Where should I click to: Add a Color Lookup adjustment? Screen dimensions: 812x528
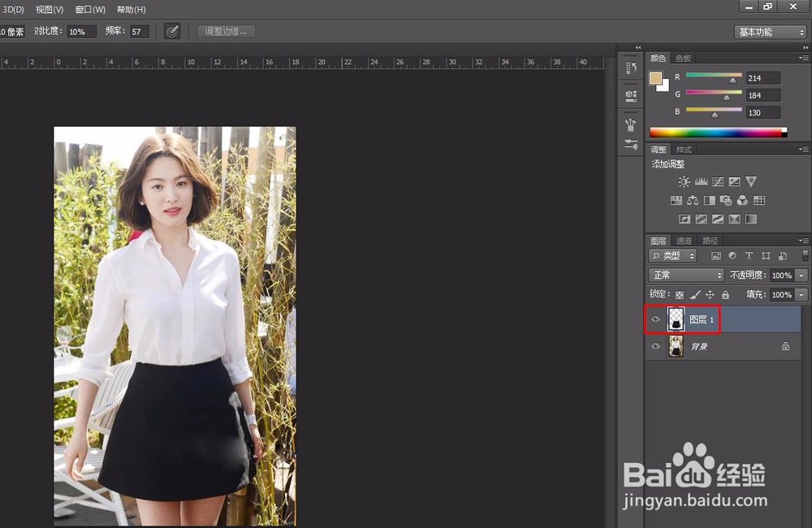click(759, 200)
